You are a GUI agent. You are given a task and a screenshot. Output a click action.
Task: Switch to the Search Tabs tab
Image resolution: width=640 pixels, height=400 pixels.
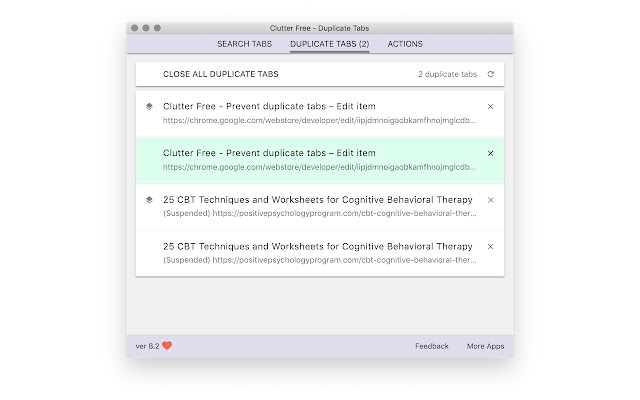point(244,44)
